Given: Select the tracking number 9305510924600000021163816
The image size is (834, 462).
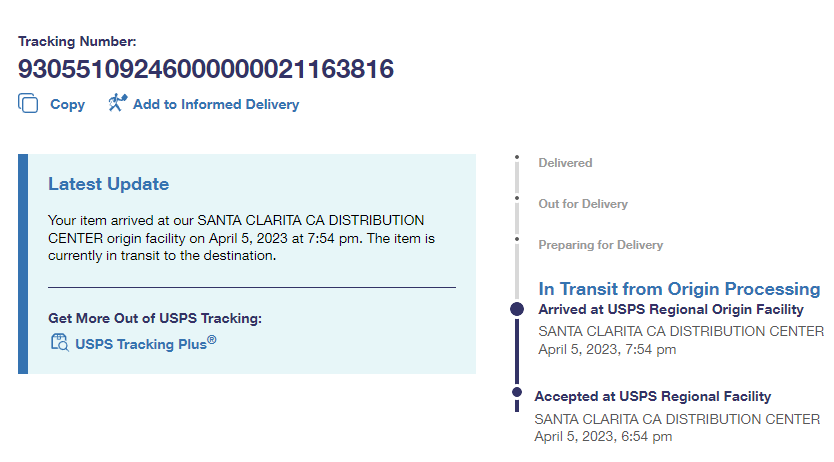Looking at the screenshot, I should pyautogui.click(x=206, y=69).
